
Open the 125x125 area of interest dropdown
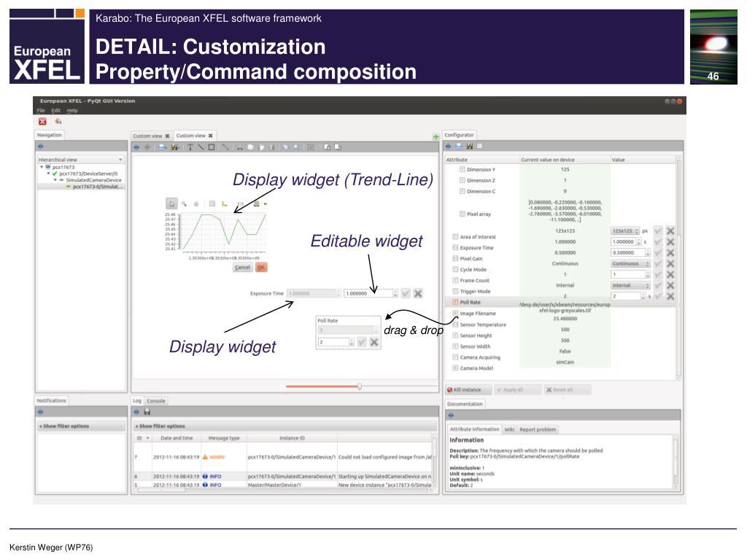tap(625, 231)
